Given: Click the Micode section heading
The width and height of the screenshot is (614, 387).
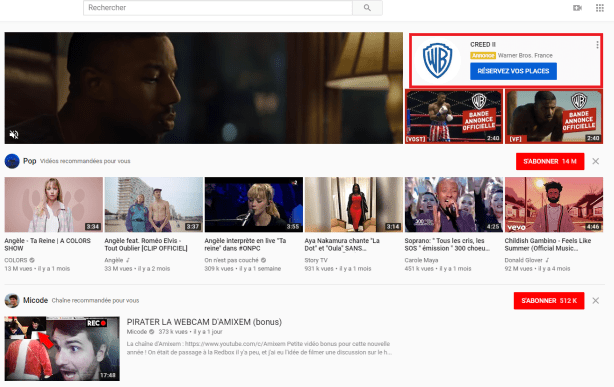Looking at the screenshot, I should click(35, 300).
